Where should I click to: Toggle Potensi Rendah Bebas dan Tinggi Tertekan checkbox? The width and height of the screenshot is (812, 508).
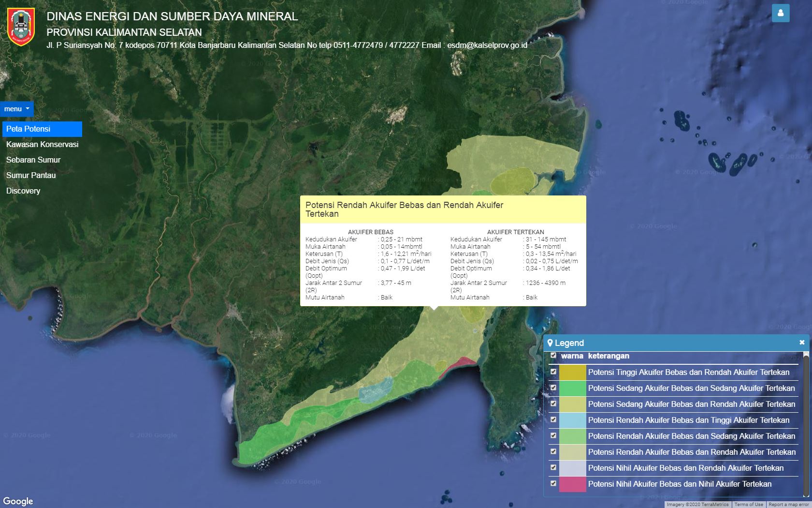553,420
